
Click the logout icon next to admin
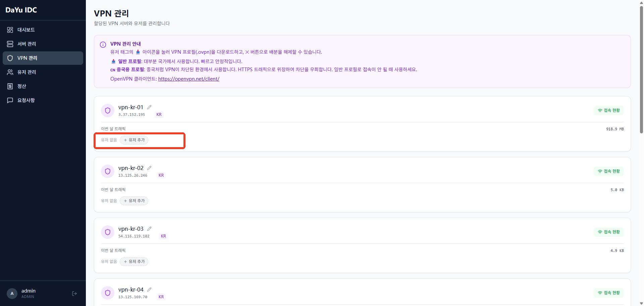click(x=74, y=294)
